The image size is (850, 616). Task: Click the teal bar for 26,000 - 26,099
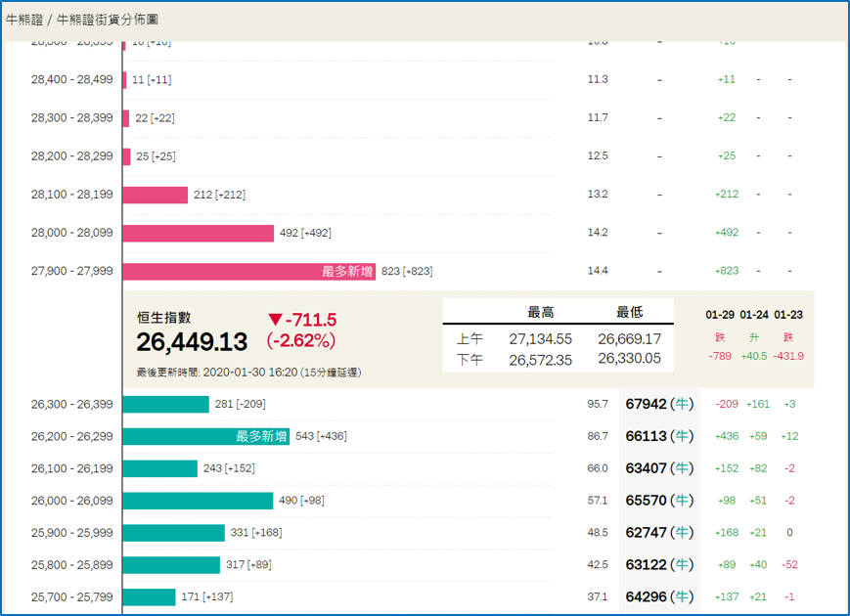[x=198, y=501]
